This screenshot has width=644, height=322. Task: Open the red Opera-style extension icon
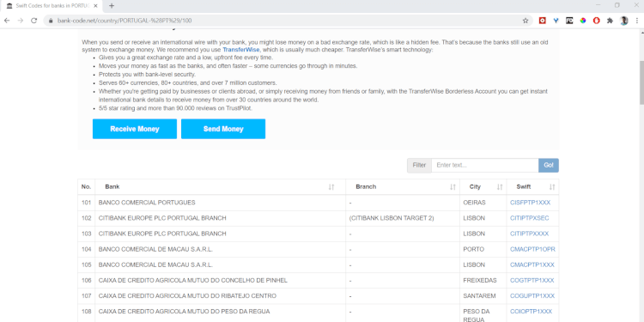pyautogui.click(x=597, y=21)
